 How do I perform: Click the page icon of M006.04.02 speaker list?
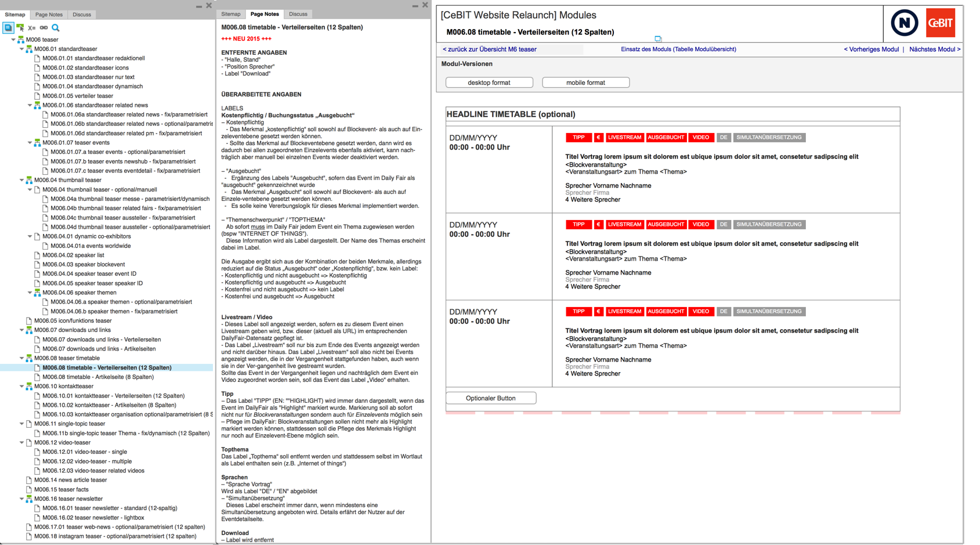(x=37, y=255)
